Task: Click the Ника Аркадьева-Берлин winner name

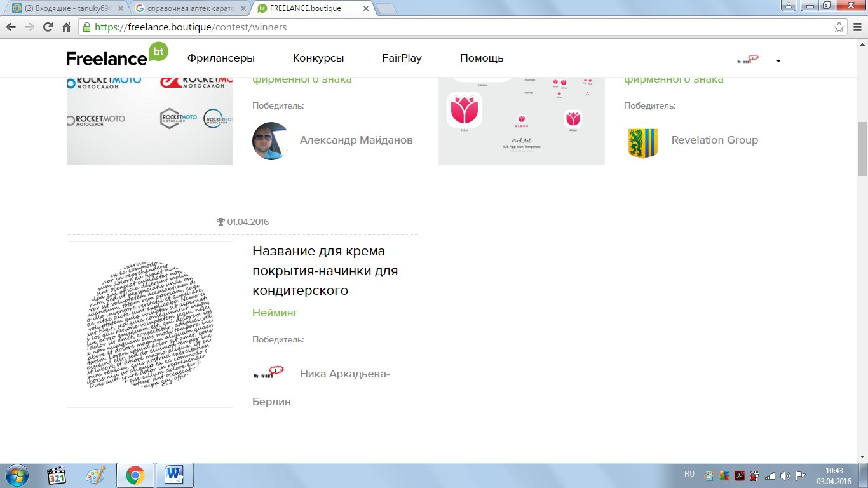Action: [321, 388]
